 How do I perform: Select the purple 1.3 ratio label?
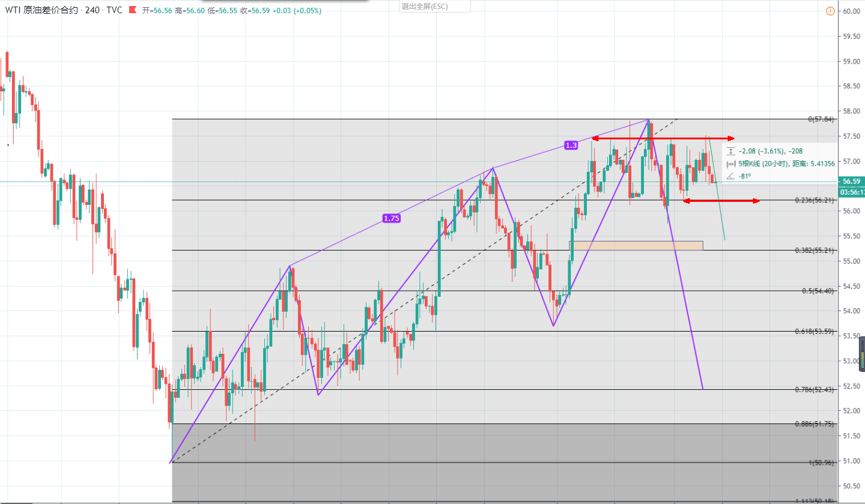coord(571,145)
